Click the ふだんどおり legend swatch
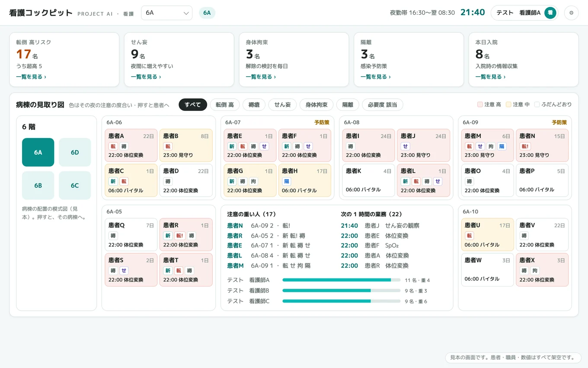 coord(537,104)
